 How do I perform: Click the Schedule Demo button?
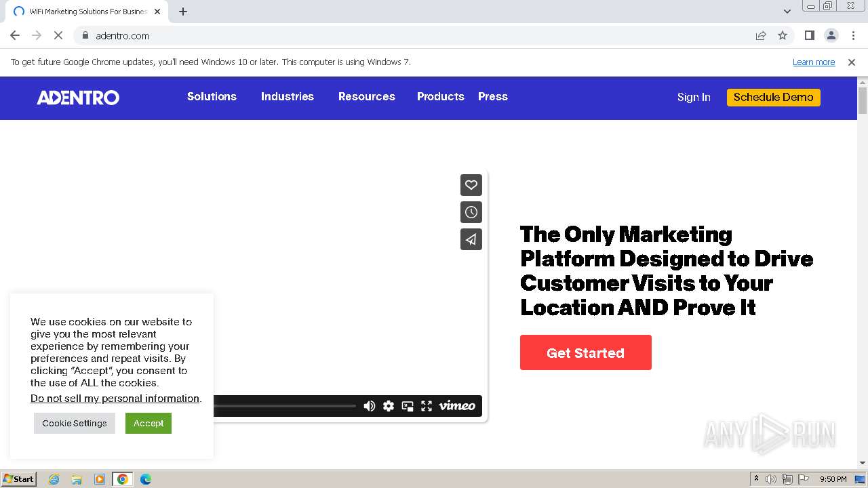774,97
